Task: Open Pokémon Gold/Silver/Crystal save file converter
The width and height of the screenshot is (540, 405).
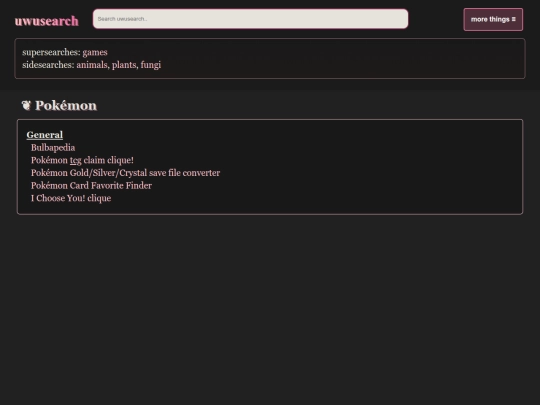Action: 125,173
